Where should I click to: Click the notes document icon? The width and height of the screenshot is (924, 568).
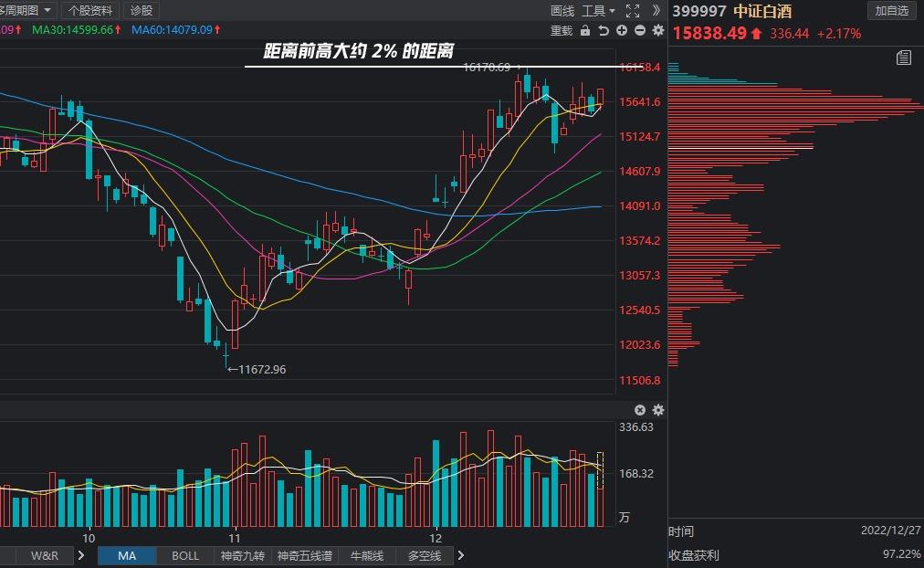(903, 58)
